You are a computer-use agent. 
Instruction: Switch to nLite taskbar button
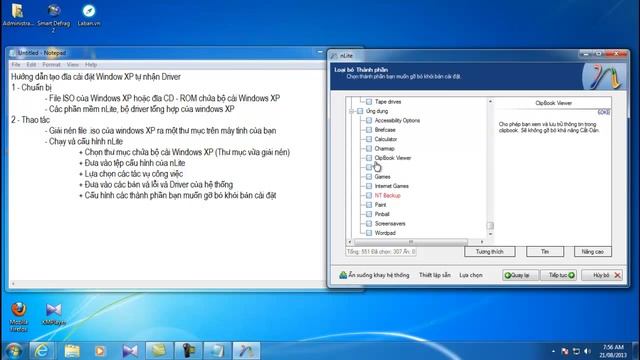click(246, 351)
